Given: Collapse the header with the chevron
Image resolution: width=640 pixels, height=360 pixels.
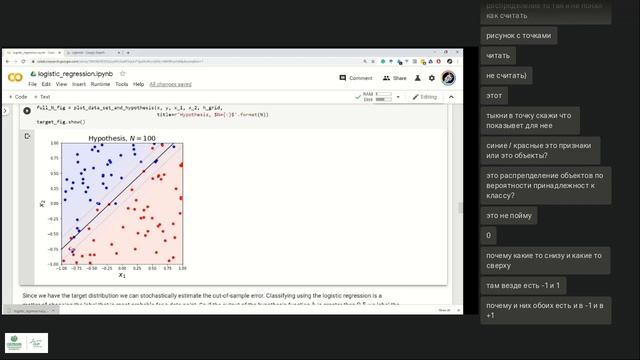Looking at the screenshot, I should coord(451,97).
